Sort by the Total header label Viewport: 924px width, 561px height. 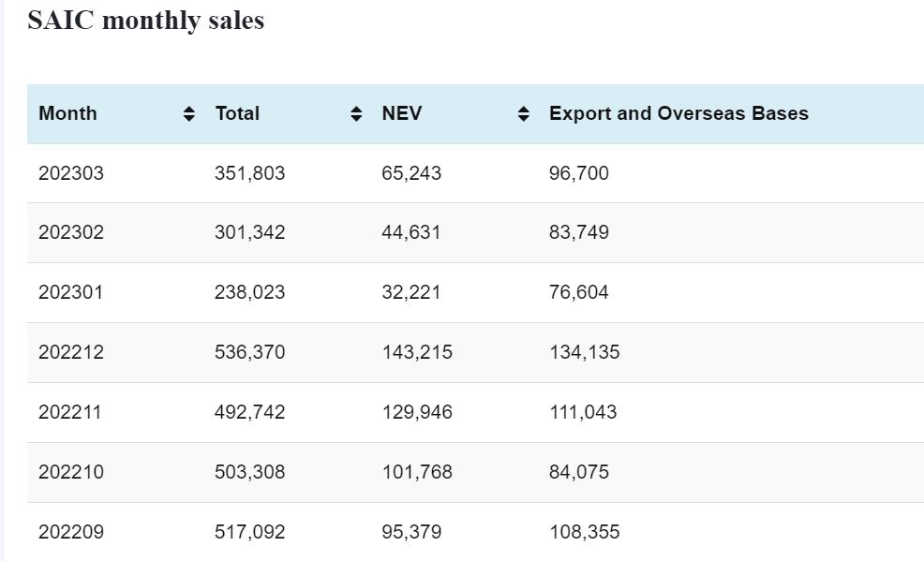237,113
